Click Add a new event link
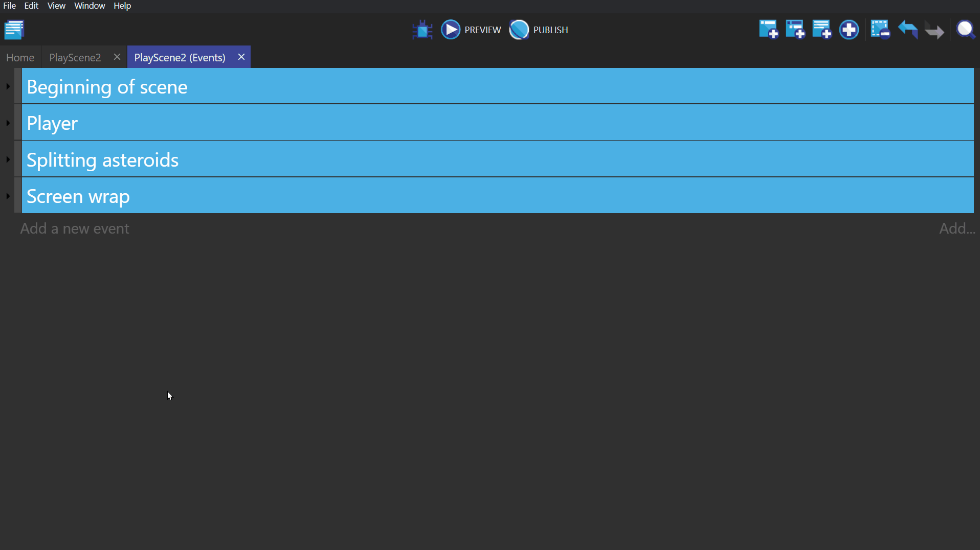 [75, 228]
